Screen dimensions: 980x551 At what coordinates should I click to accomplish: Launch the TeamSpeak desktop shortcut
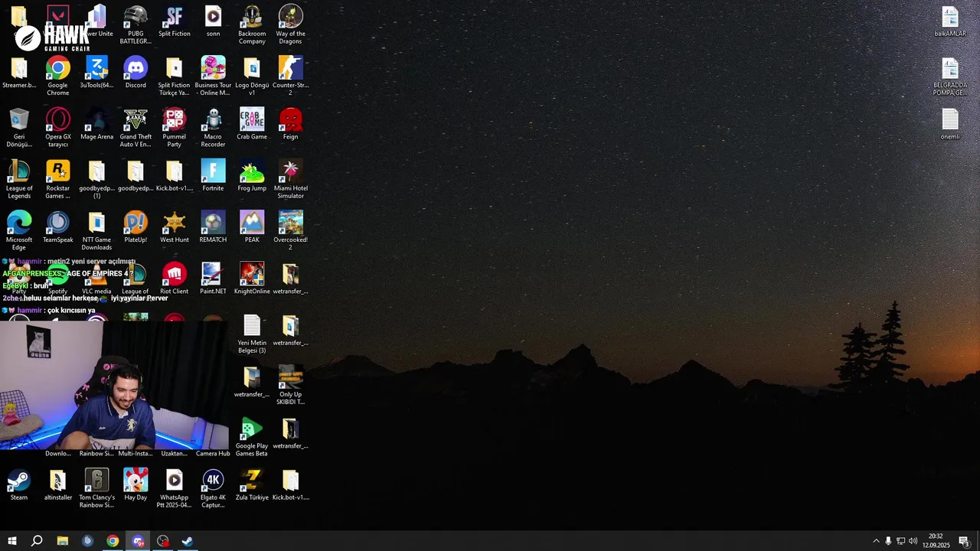(x=58, y=227)
